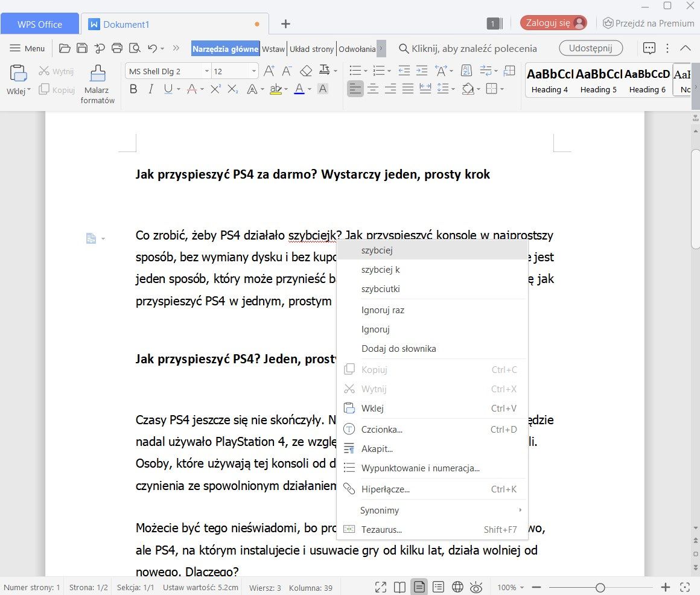This screenshot has height=595, width=700.
Task: Open the numbered list dropdown arrow
Action: tap(389, 71)
